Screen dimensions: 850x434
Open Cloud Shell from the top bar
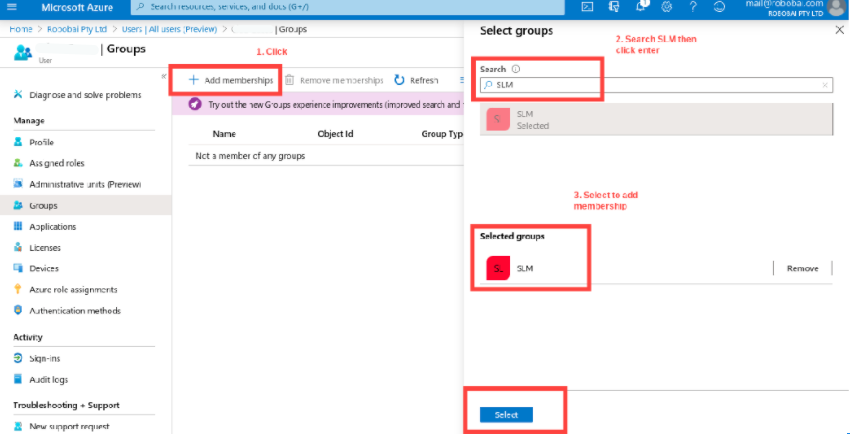pos(587,7)
